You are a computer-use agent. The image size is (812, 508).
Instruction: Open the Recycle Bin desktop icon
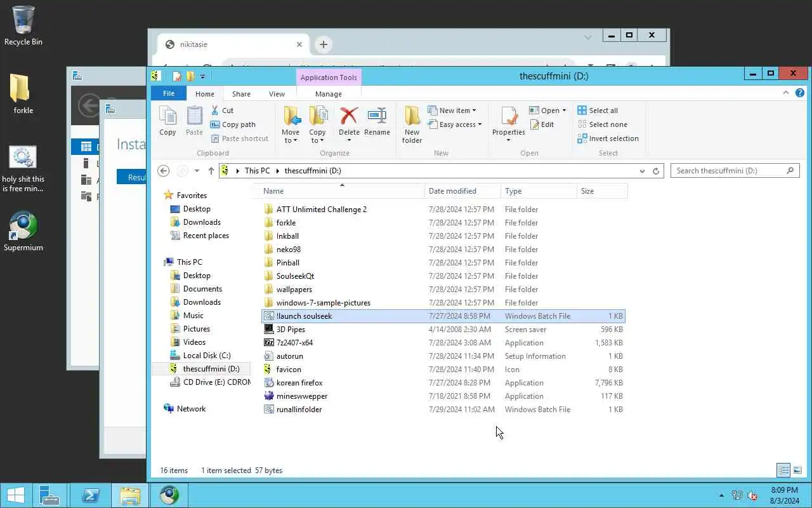(23, 26)
